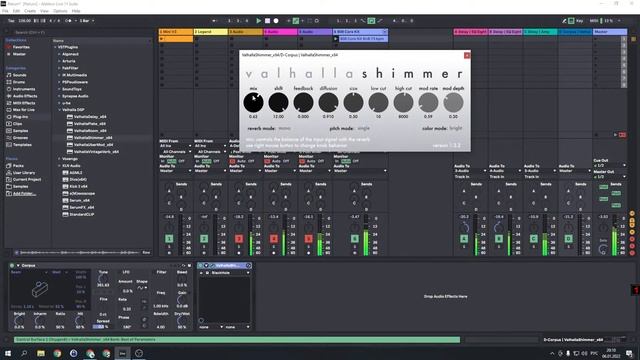Screen dimensions: 640x360
Task: Open Windows Start menu
Action: click(8, 353)
